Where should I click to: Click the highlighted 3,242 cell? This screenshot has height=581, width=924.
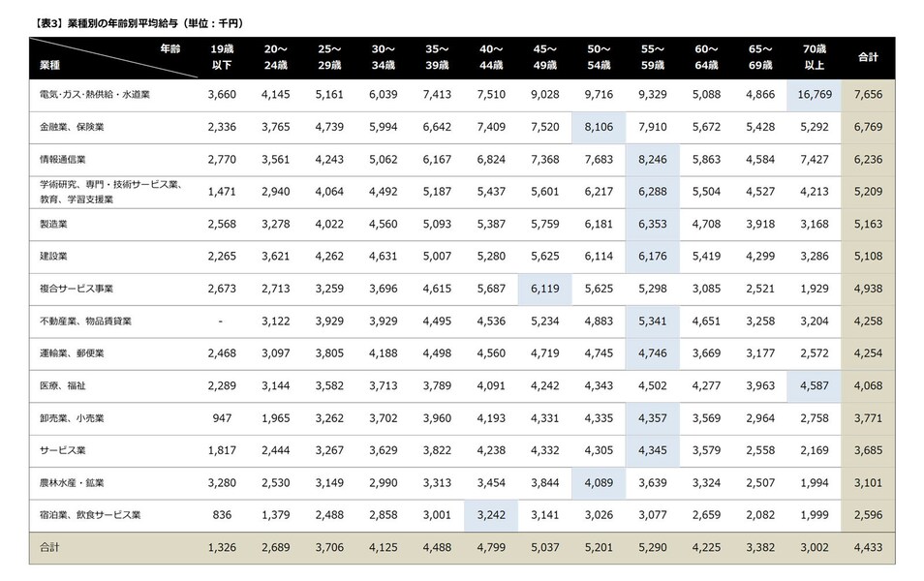pyautogui.click(x=491, y=515)
